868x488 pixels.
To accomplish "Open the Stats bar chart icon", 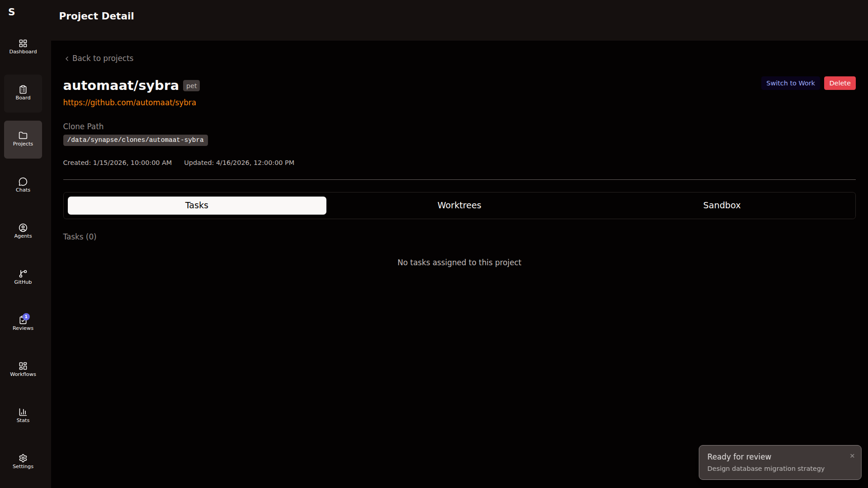I will pyautogui.click(x=23, y=415).
